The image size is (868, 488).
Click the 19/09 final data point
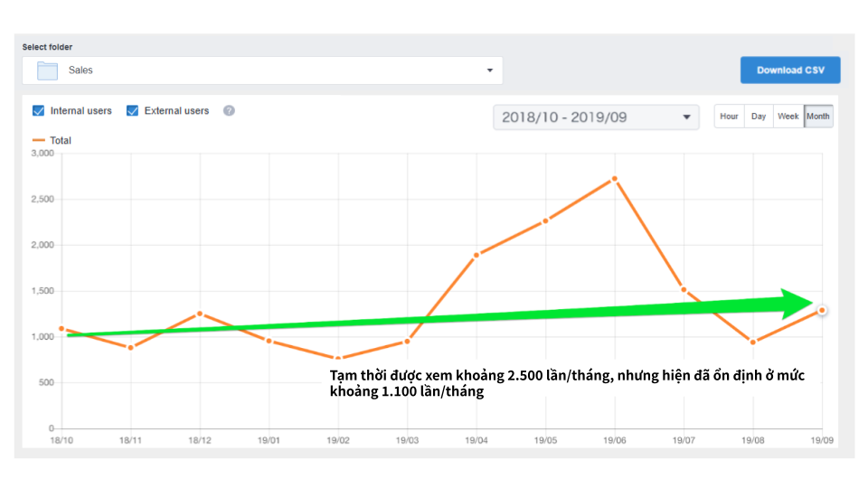[822, 310]
